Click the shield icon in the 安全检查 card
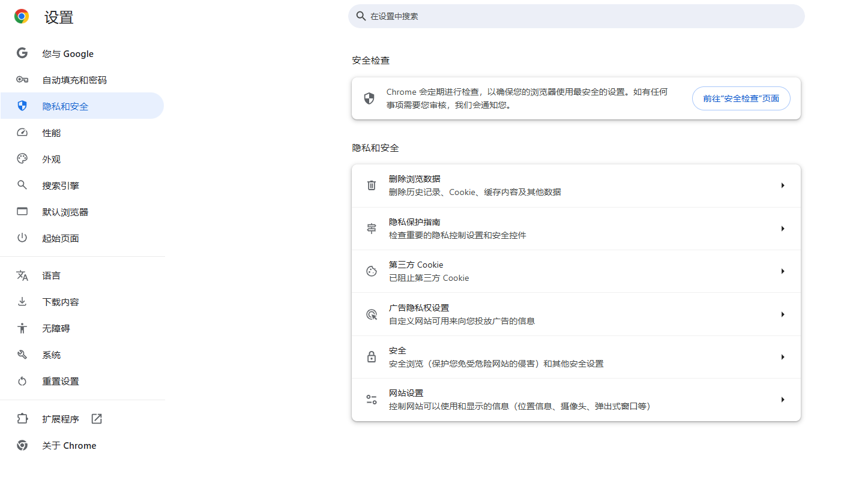The height and width of the screenshot is (504, 865). click(x=369, y=98)
